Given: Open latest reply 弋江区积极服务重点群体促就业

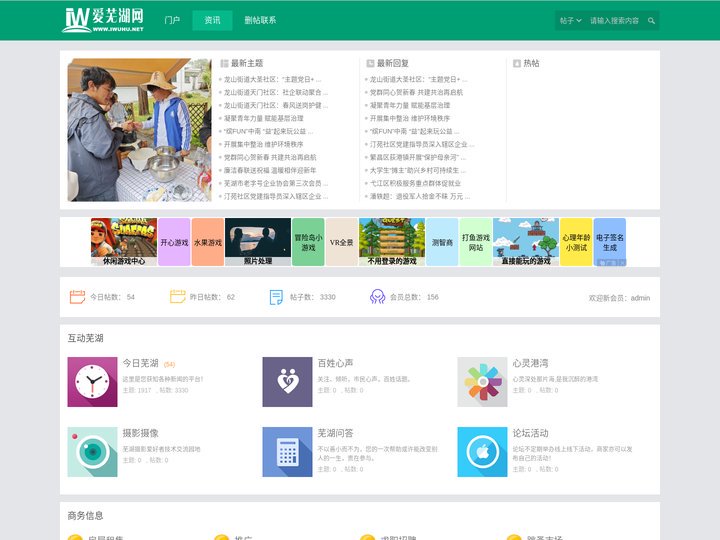Looking at the screenshot, I should click(x=415, y=183).
